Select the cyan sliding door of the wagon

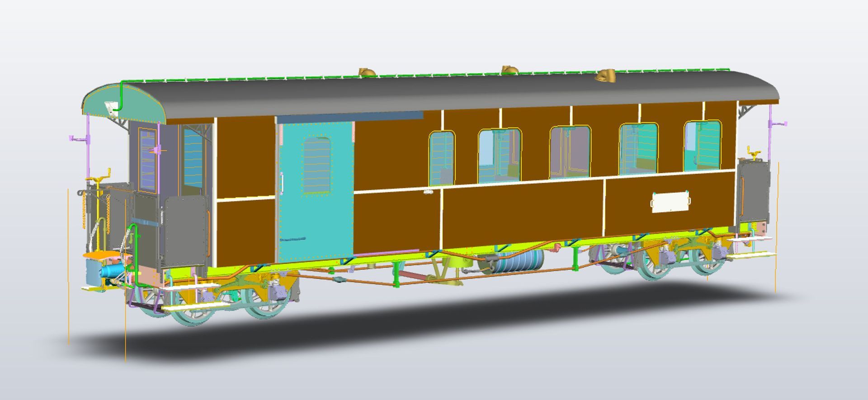(316, 192)
